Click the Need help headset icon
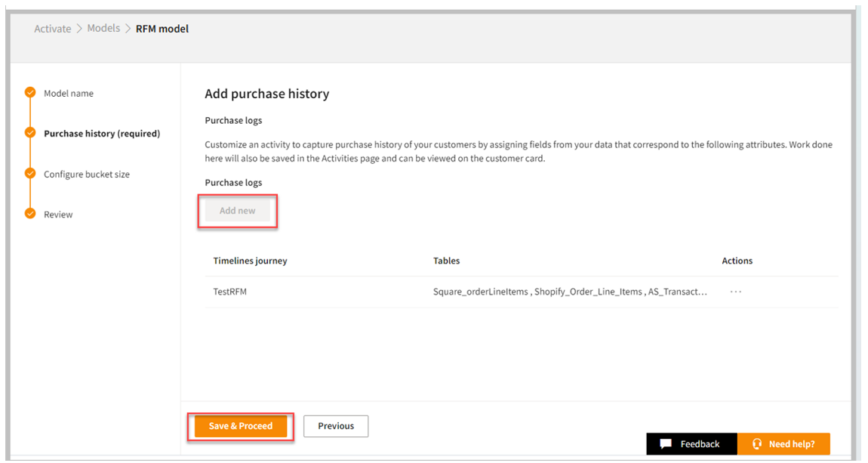Screen dimensions: 868x463 (x=757, y=444)
